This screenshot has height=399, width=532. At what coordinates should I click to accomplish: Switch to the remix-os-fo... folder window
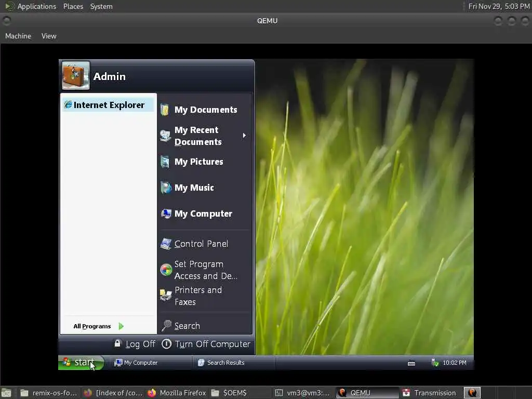point(48,393)
